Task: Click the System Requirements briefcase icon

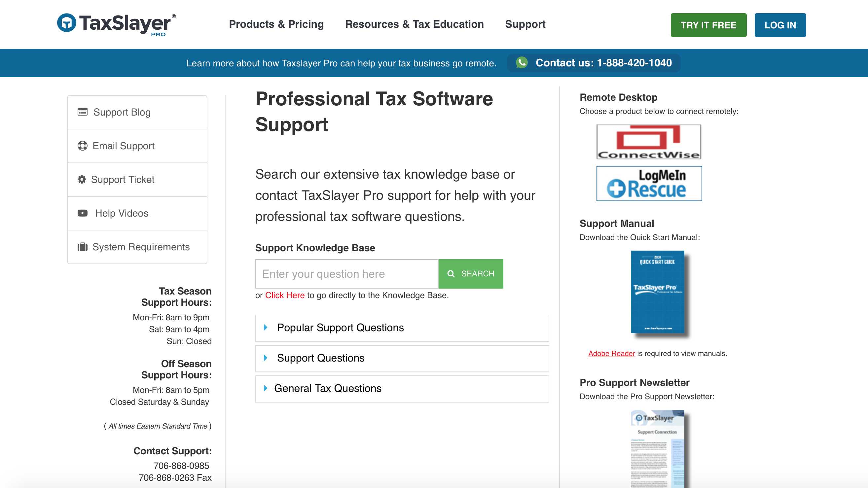Action: pos(82,247)
